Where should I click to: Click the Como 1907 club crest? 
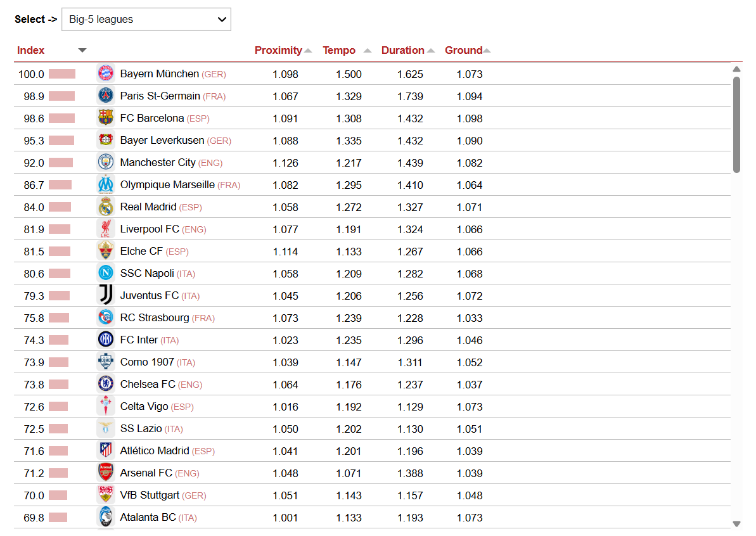coord(106,362)
